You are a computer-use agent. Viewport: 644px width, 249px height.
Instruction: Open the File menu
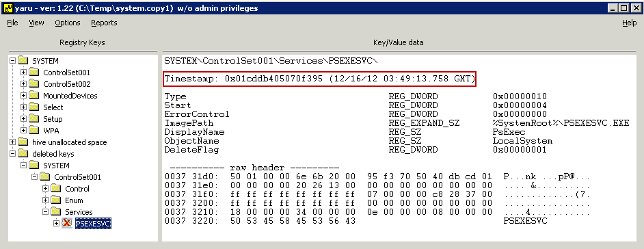[12, 23]
